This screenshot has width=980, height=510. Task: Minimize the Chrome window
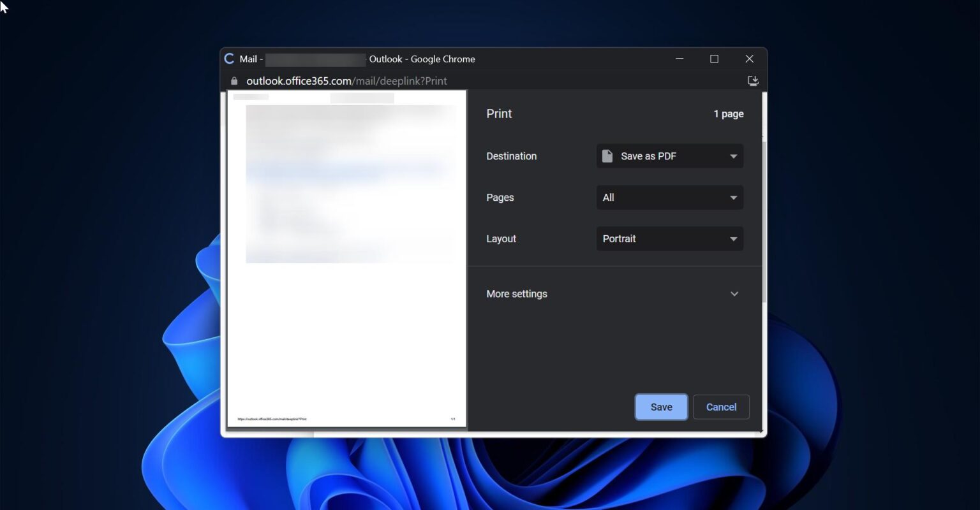pos(679,58)
